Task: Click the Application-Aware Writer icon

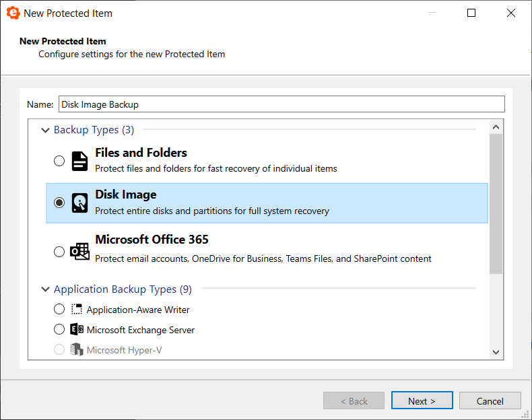Action: pyautogui.click(x=77, y=310)
